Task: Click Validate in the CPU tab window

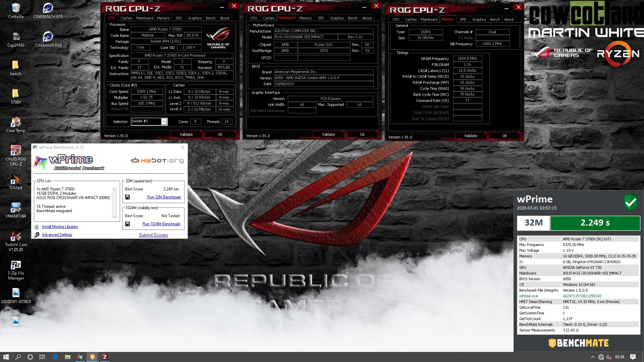Action: click(x=186, y=134)
